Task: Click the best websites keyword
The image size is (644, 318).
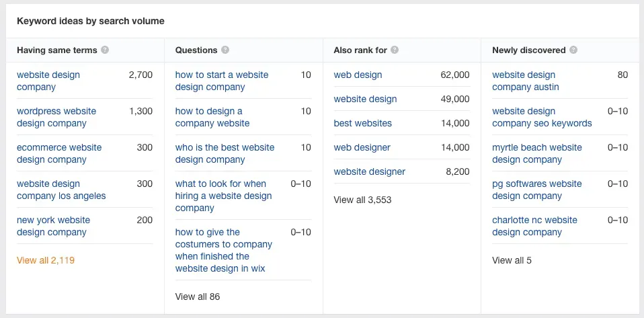Action: click(x=362, y=123)
